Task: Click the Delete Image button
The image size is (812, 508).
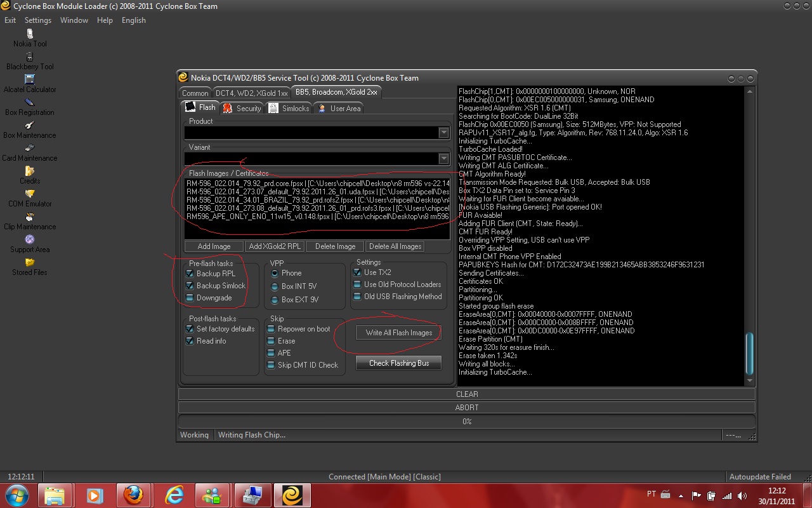Action: pyautogui.click(x=335, y=246)
